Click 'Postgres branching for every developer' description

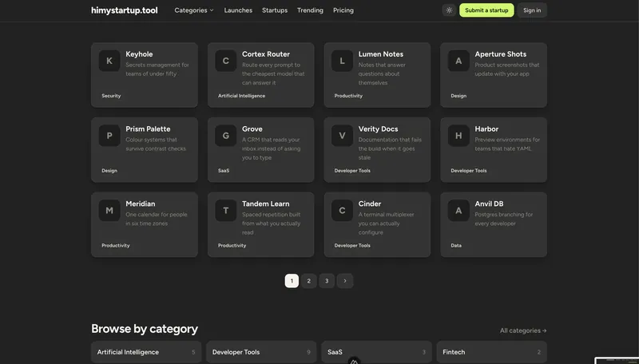click(x=504, y=219)
